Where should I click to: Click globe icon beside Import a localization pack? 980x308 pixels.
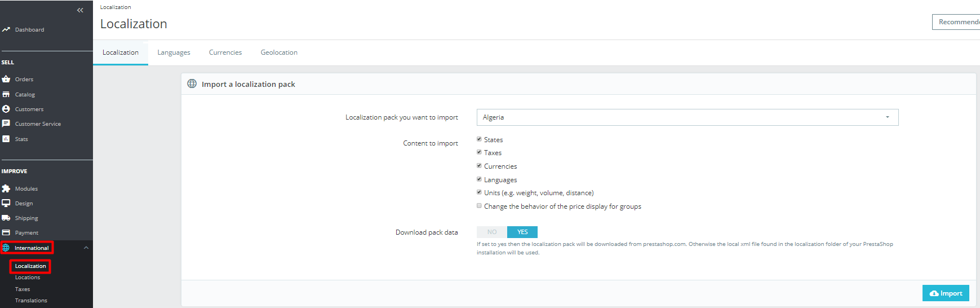192,83
